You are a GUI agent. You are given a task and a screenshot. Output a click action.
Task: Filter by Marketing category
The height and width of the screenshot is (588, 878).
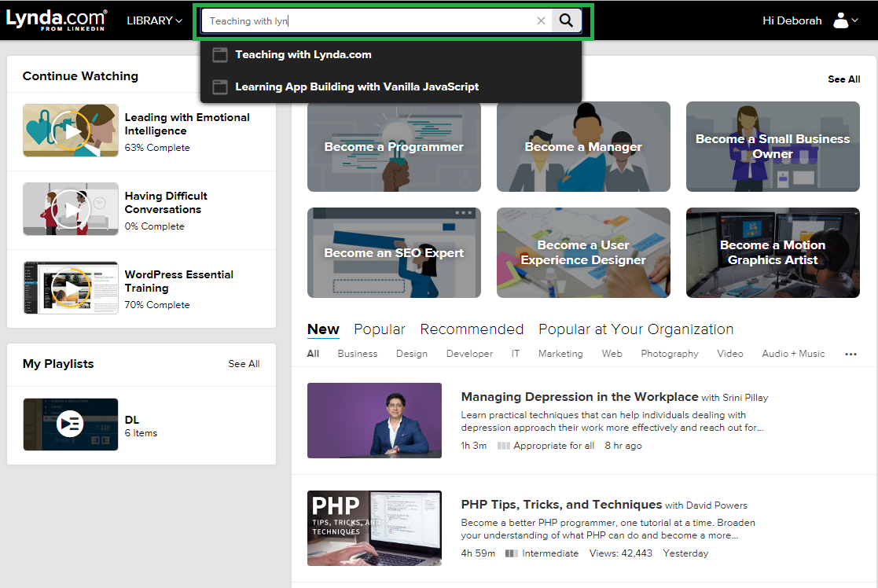tap(560, 354)
